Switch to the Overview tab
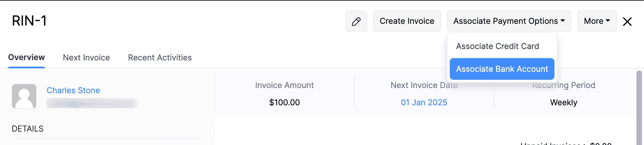The width and height of the screenshot is (644, 145). [x=27, y=57]
